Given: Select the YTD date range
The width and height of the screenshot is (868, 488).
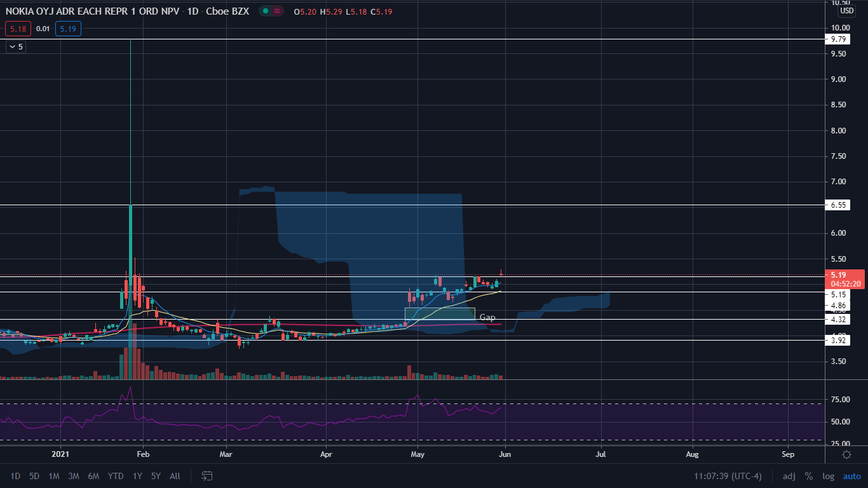Looking at the screenshot, I should click(x=116, y=476).
